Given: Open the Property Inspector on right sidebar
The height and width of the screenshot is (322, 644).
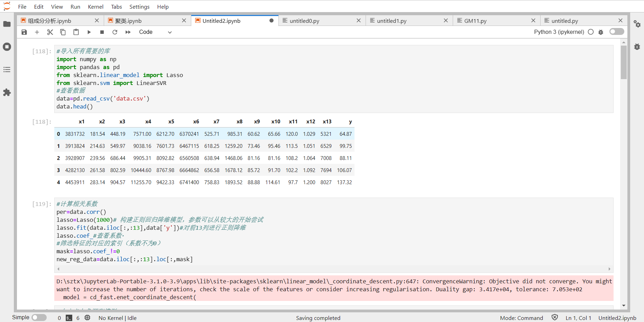Looking at the screenshot, I should [637, 24].
